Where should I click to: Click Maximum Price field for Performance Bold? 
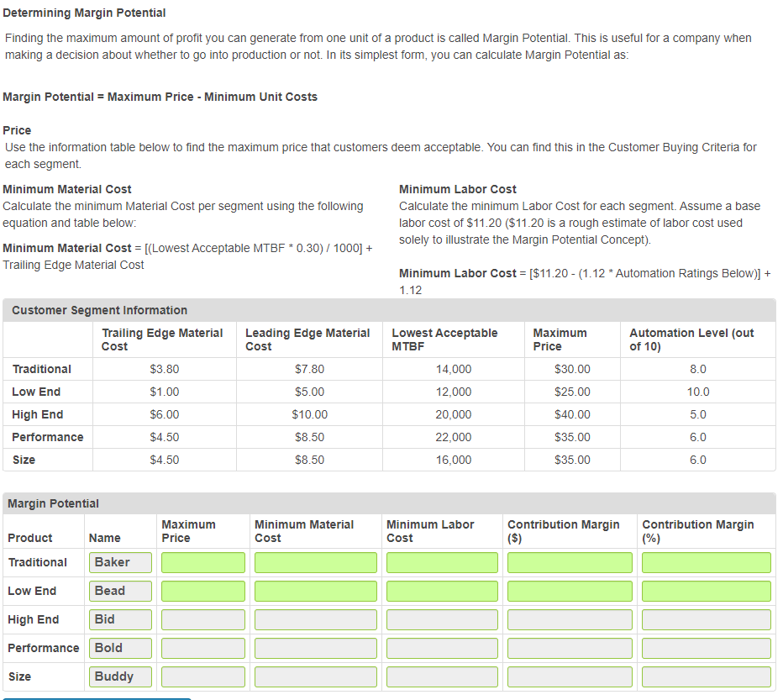(203, 648)
